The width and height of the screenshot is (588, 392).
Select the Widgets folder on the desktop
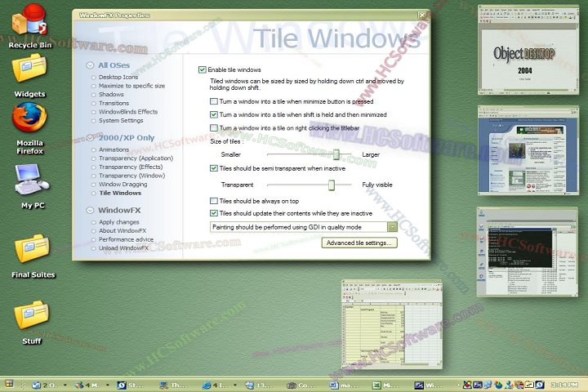[29, 75]
